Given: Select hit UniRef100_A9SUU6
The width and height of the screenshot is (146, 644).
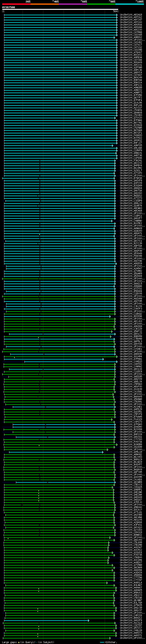Looking at the screenshot, I should pyautogui.click(x=131, y=27).
